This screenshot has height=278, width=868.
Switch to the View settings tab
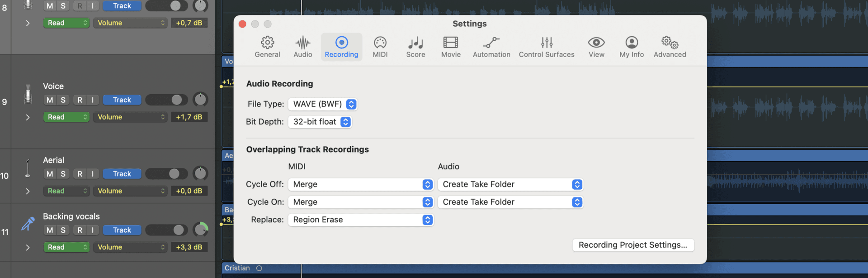click(596, 47)
